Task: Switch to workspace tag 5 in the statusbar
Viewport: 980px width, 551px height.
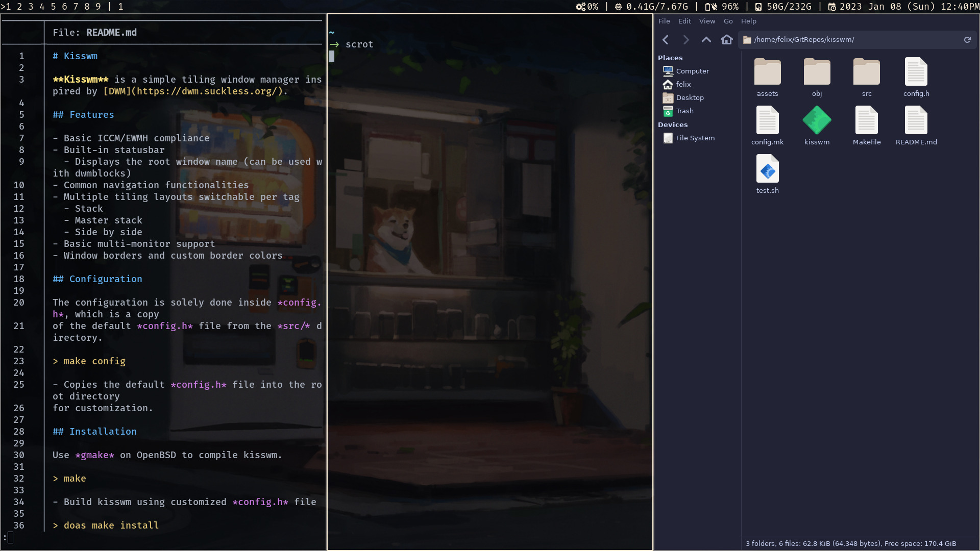Action: pyautogui.click(x=53, y=7)
